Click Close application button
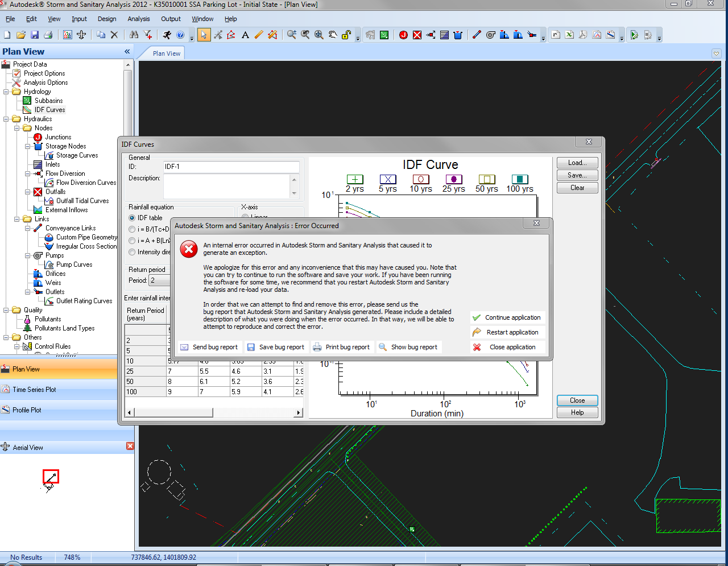Image resolution: width=728 pixels, height=566 pixels. [x=507, y=347]
